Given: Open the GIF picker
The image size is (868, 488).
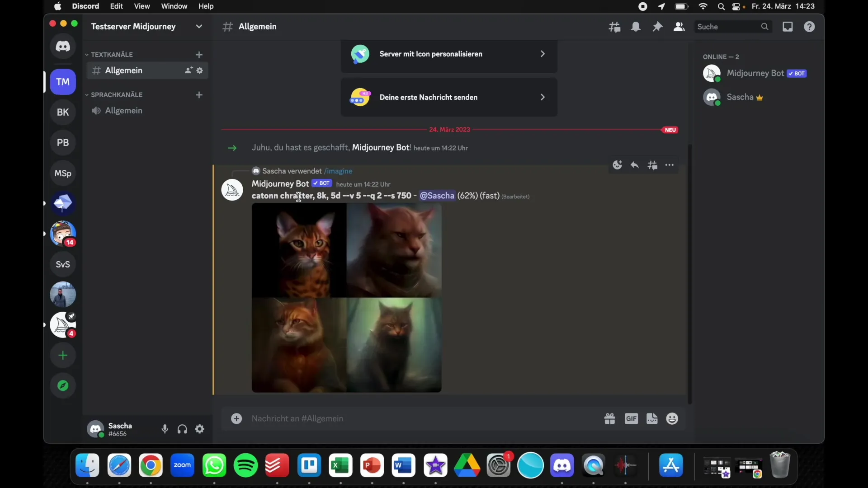Looking at the screenshot, I should 632,419.
